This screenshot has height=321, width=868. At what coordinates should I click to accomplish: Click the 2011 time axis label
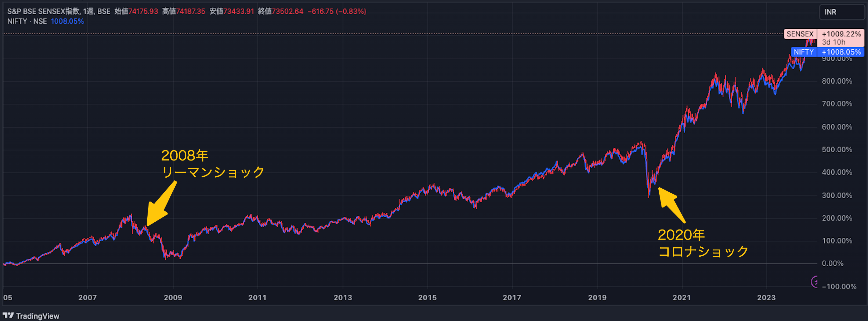point(257,298)
